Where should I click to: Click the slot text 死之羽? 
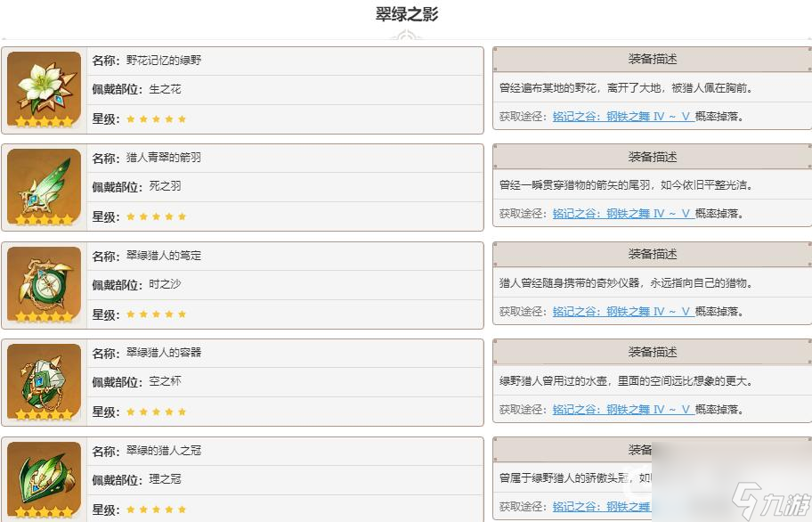click(166, 186)
